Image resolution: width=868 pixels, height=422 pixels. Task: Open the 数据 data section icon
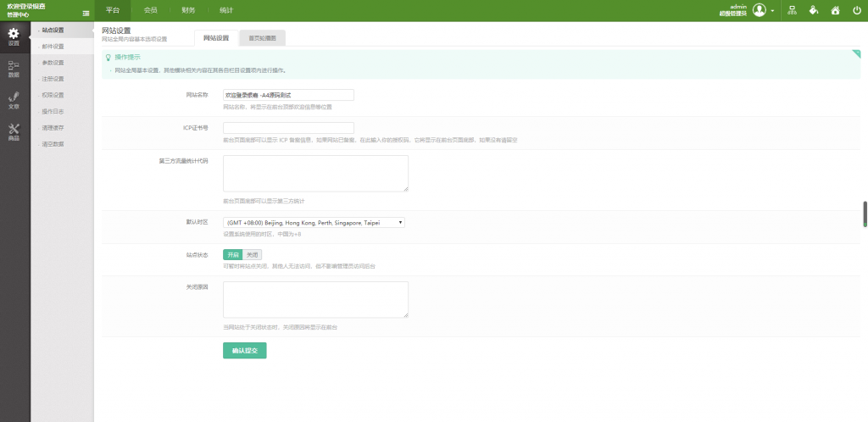tap(14, 69)
